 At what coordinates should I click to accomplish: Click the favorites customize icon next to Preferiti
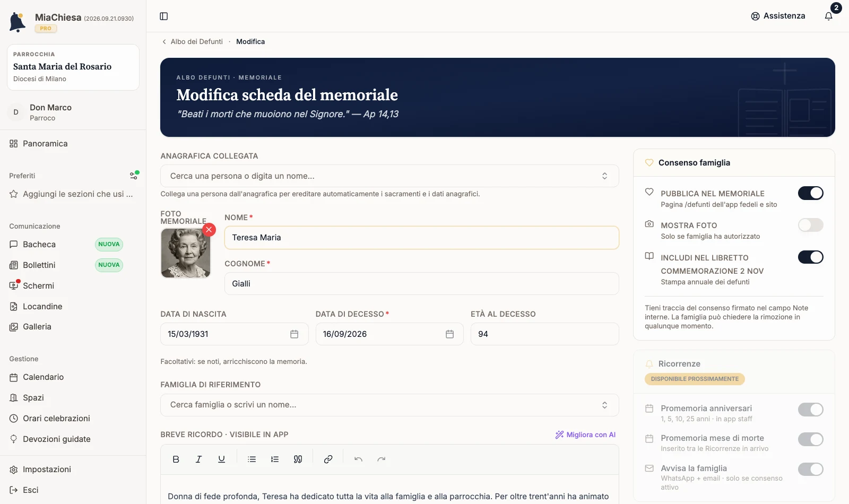click(x=134, y=176)
